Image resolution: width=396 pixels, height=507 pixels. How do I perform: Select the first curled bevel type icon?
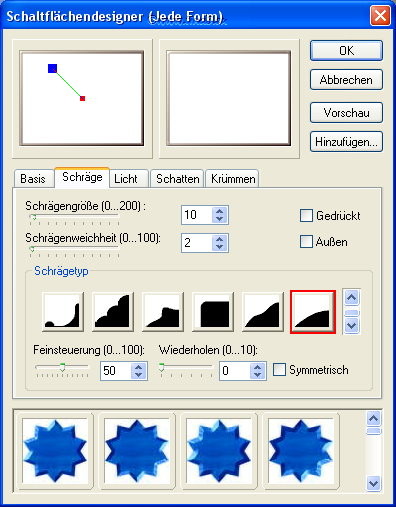tap(63, 312)
